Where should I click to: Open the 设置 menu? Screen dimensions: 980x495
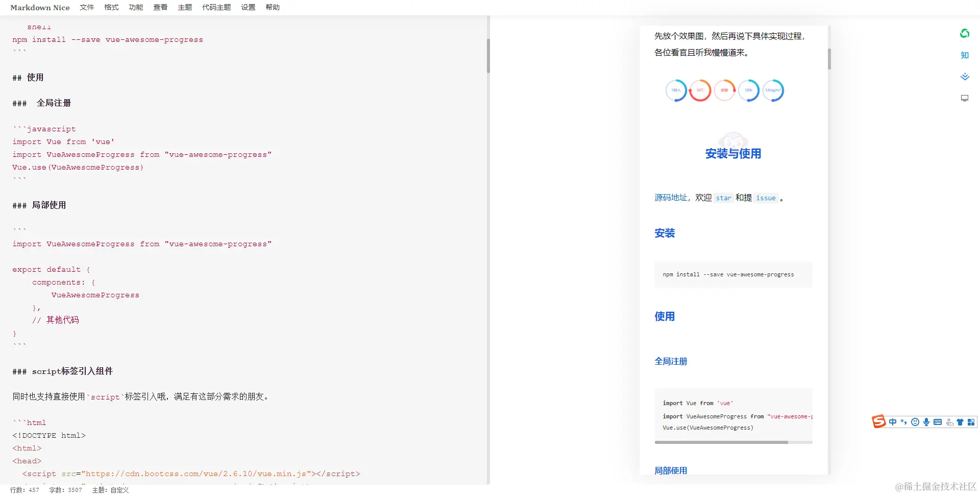[248, 7]
